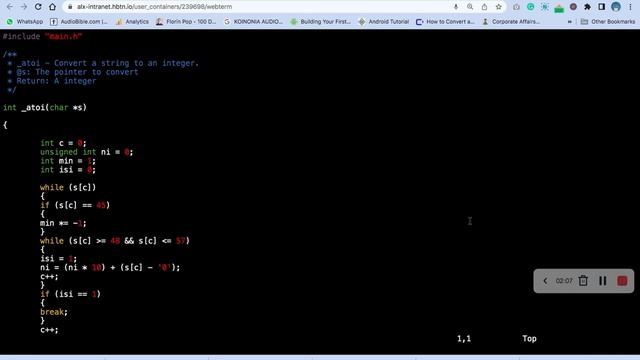Click the if (s[c] == 45) line
640x360 pixels.
click(75, 205)
